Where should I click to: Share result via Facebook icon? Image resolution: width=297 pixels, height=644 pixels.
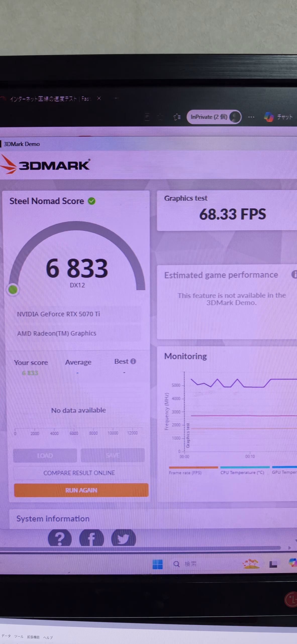pyautogui.click(x=91, y=538)
